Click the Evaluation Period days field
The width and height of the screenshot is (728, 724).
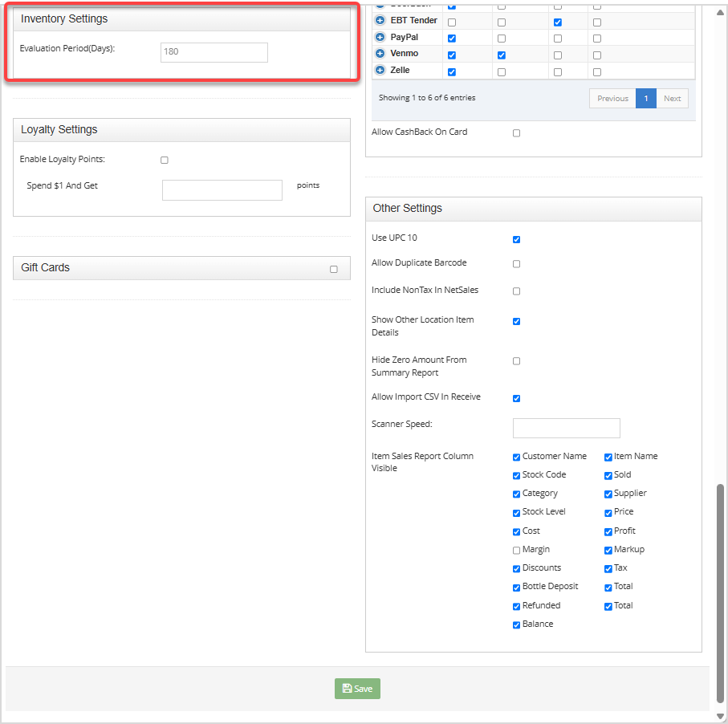tap(214, 52)
